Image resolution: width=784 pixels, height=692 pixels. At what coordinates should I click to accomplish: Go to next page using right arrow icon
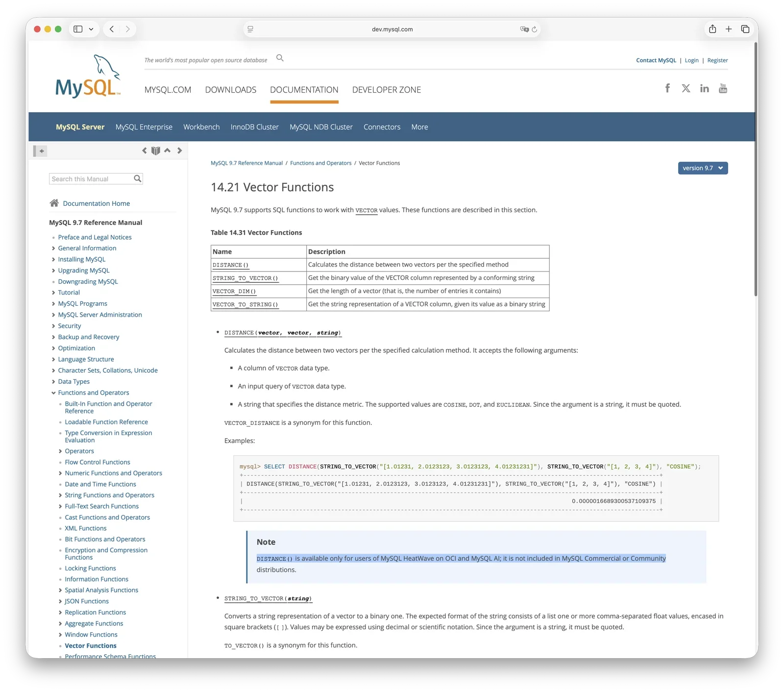point(179,150)
